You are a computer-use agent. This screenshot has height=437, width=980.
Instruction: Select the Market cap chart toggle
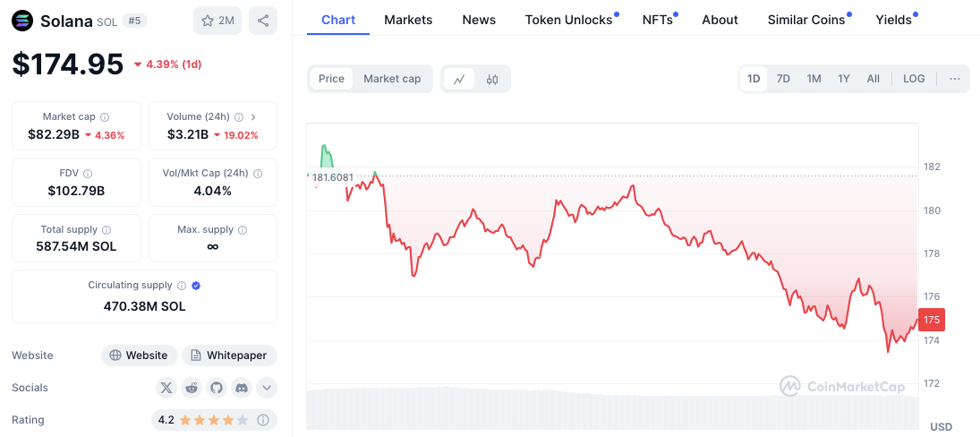392,79
